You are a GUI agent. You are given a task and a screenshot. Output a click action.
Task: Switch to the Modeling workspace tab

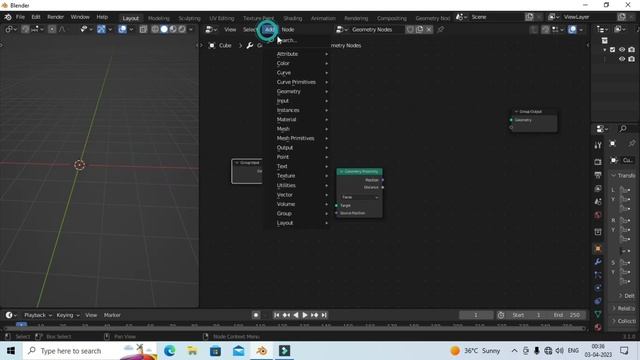click(x=159, y=18)
